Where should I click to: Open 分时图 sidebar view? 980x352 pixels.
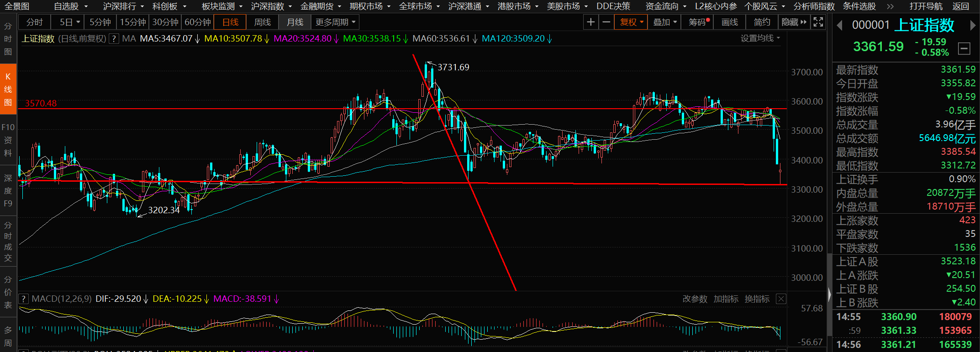coord(8,39)
